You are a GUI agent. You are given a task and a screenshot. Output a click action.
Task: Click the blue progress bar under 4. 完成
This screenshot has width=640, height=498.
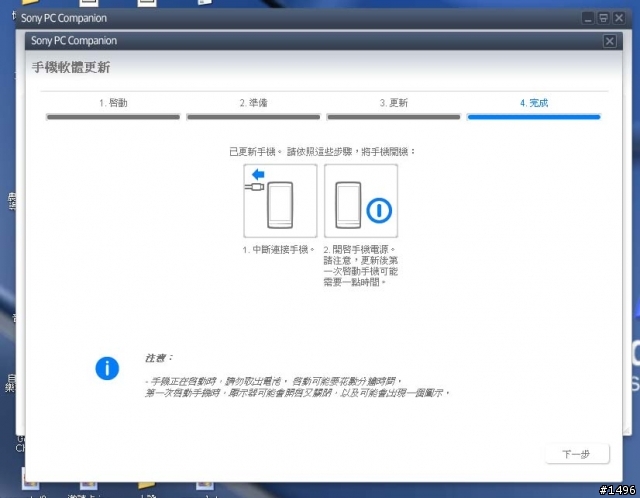534,117
